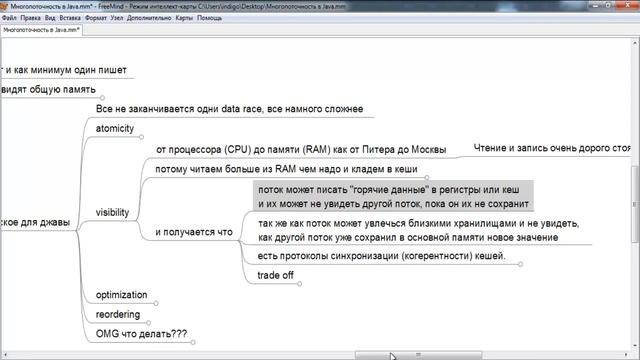
Task: Open the Вид menu
Action: 50,18
